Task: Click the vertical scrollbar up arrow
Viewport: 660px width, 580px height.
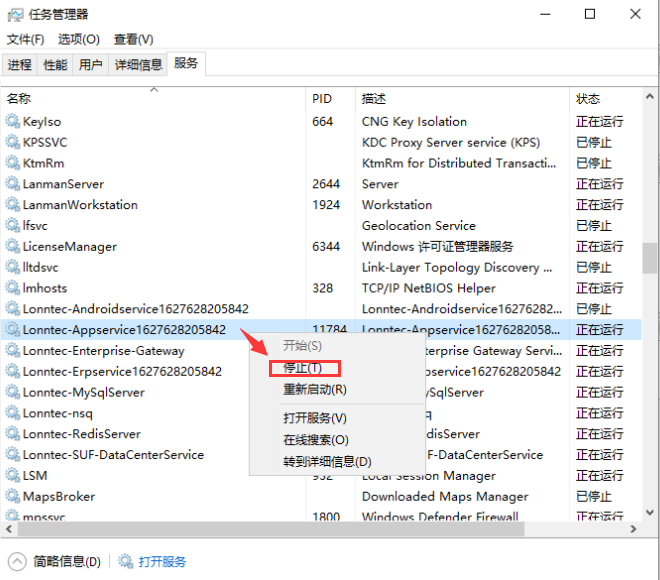Action: click(650, 97)
